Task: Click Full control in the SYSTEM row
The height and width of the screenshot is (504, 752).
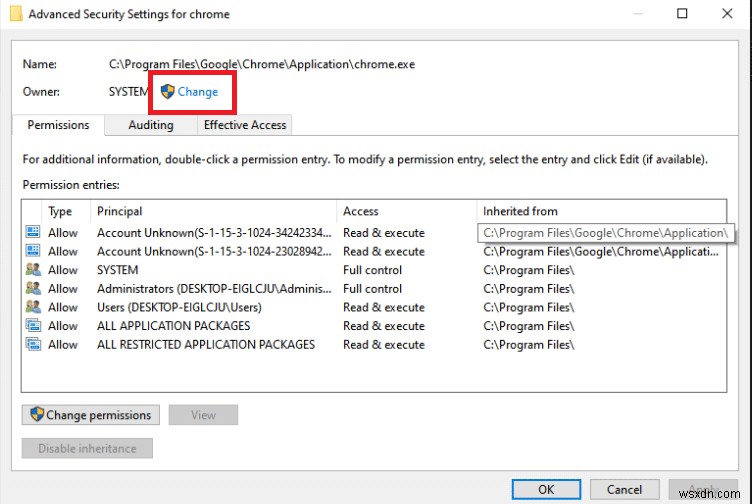Action: [x=373, y=270]
